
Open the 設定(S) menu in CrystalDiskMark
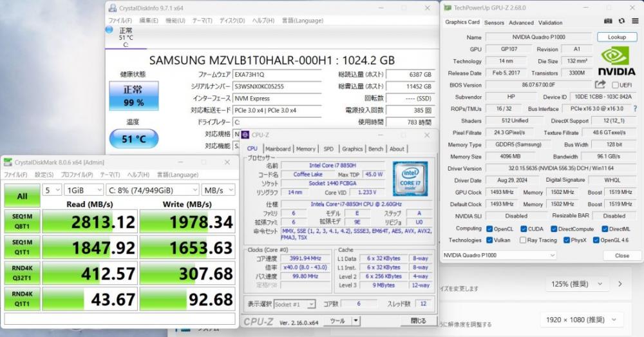[44, 175]
